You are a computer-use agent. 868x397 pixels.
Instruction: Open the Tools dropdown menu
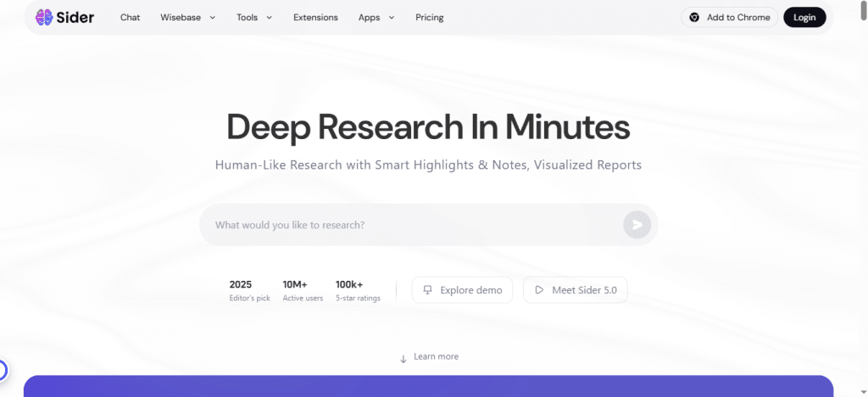click(x=254, y=17)
